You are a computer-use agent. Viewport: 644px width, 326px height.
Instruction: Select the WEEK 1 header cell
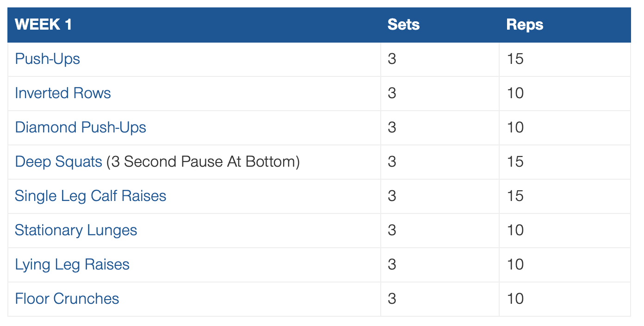pyautogui.click(x=194, y=25)
